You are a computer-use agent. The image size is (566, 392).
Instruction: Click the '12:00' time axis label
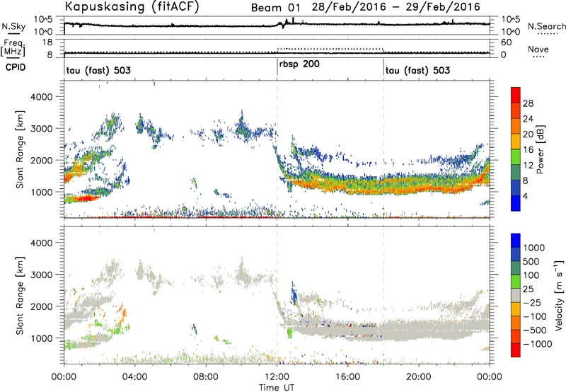(x=277, y=377)
